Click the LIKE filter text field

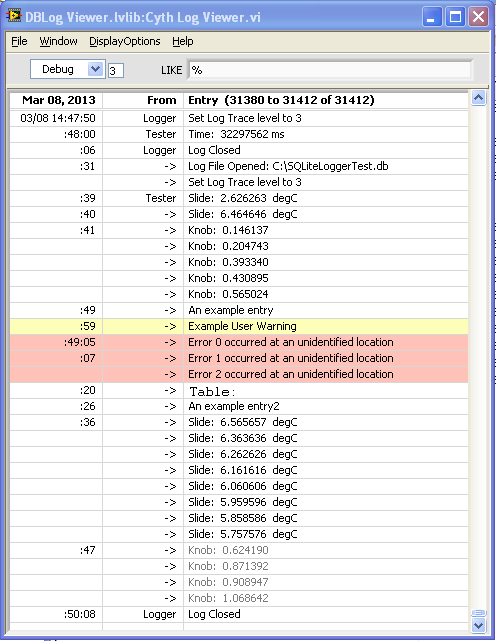click(x=330, y=70)
